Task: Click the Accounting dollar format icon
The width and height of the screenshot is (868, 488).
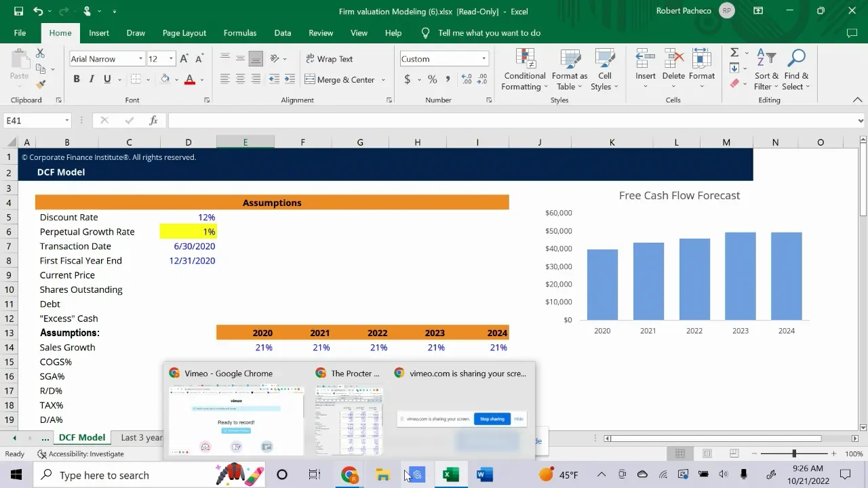Action: (x=408, y=79)
